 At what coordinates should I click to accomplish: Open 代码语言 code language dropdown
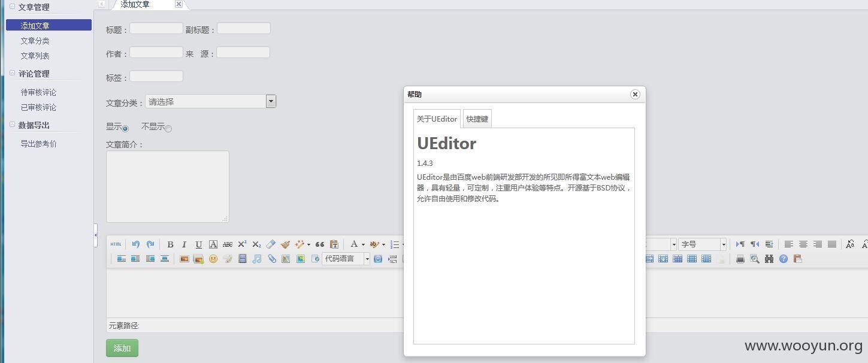click(x=346, y=259)
